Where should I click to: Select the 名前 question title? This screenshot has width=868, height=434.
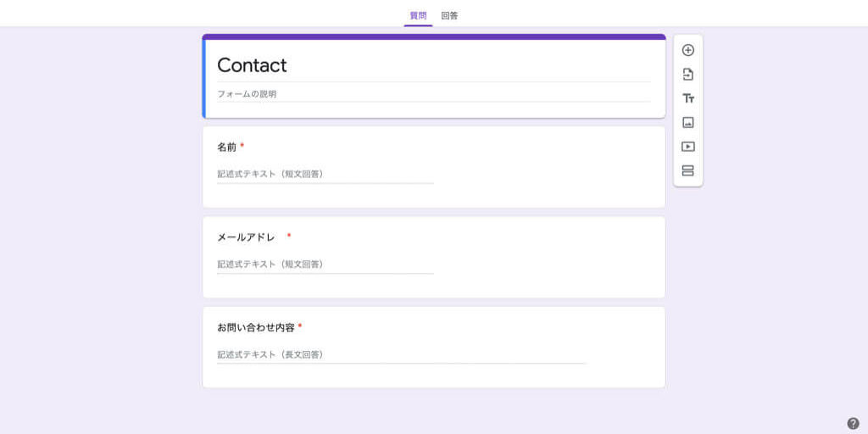coord(226,147)
